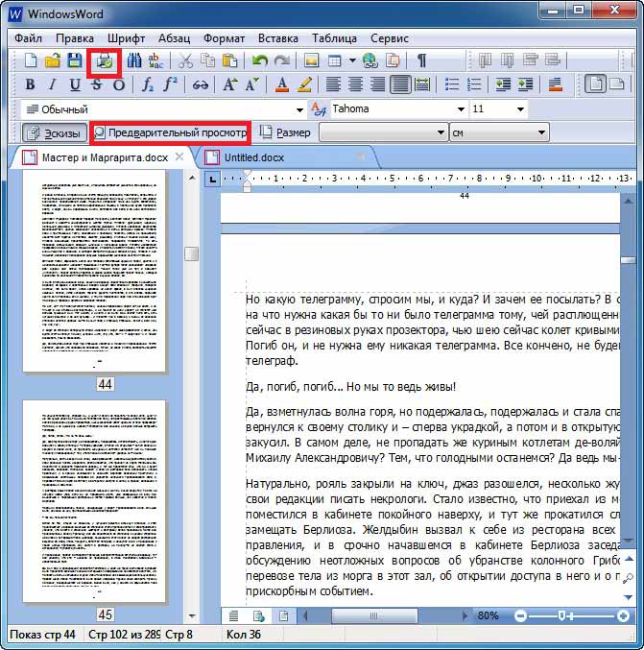Click the print preview printer icon

click(104, 61)
